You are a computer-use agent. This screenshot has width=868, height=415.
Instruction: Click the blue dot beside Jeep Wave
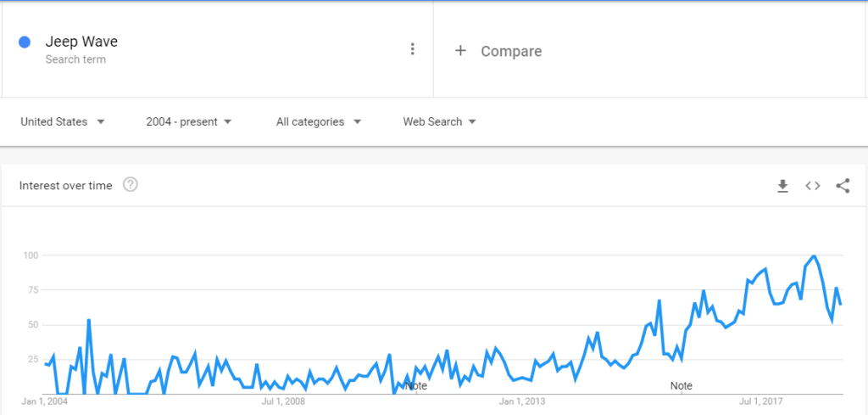(x=25, y=42)
